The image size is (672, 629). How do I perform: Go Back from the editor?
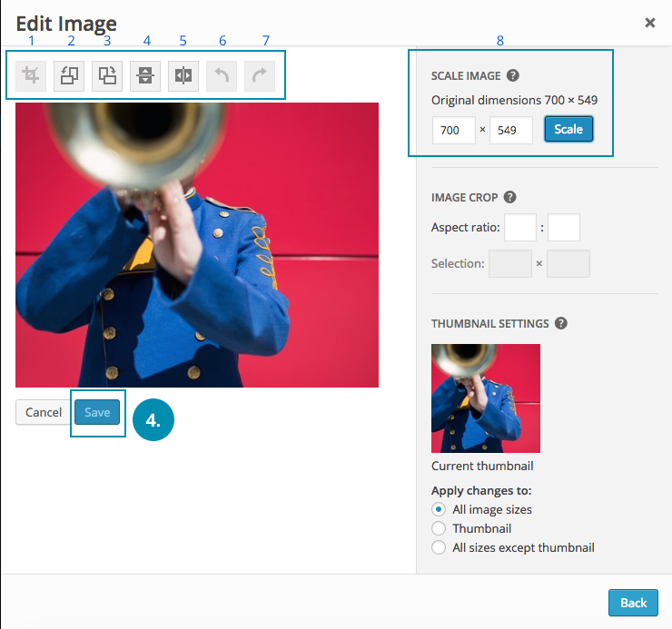click(x=633, y=603)
